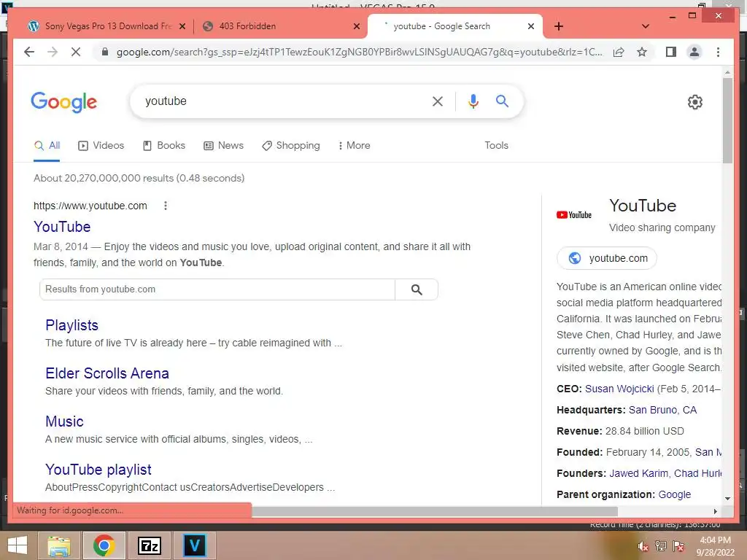Screen dimensions: 747x560
Task: Open the Google parent organization link
Action: [674, 495]
